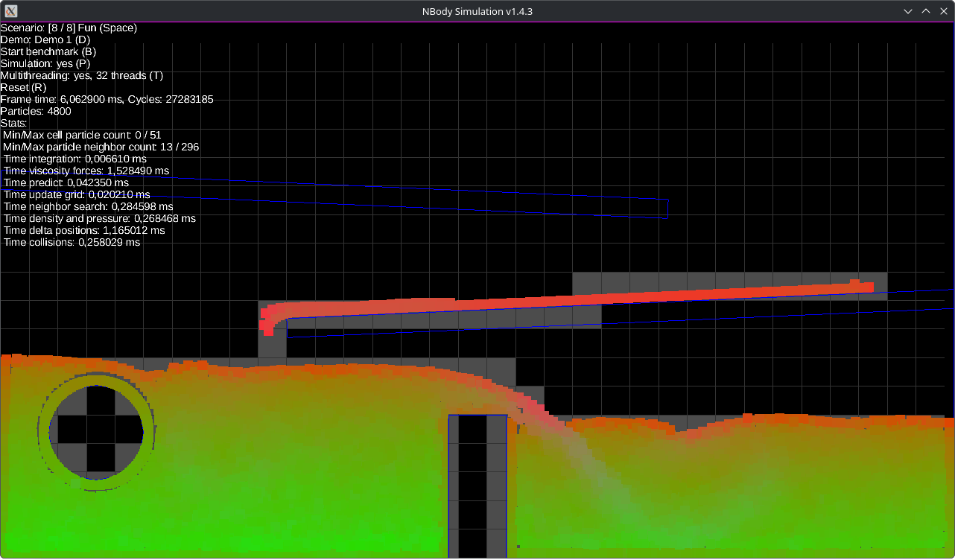Click Min/Max particle neighbor count value
Screen dimensions: 955x560
point(101,147)
